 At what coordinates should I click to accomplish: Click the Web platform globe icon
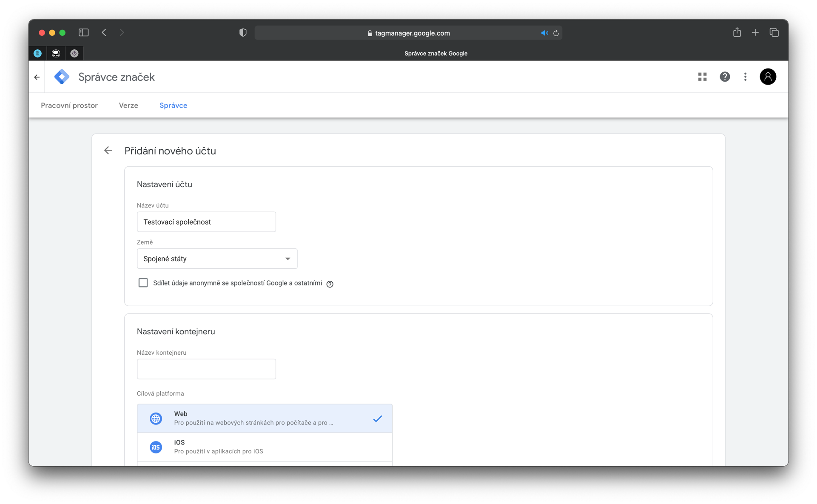[x=156, y=419]
